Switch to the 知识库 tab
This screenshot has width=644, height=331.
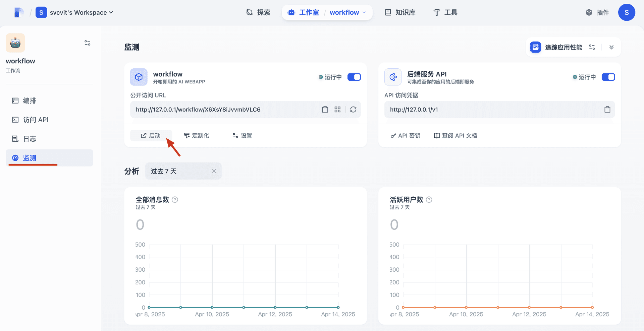pos(399,12)
